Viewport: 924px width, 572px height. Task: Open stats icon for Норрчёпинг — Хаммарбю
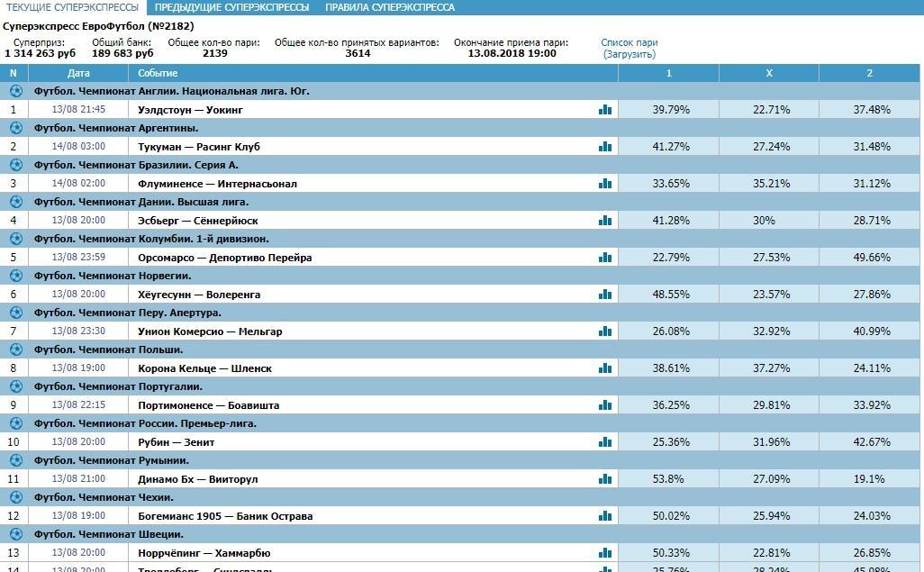click(x=604, y=553)
